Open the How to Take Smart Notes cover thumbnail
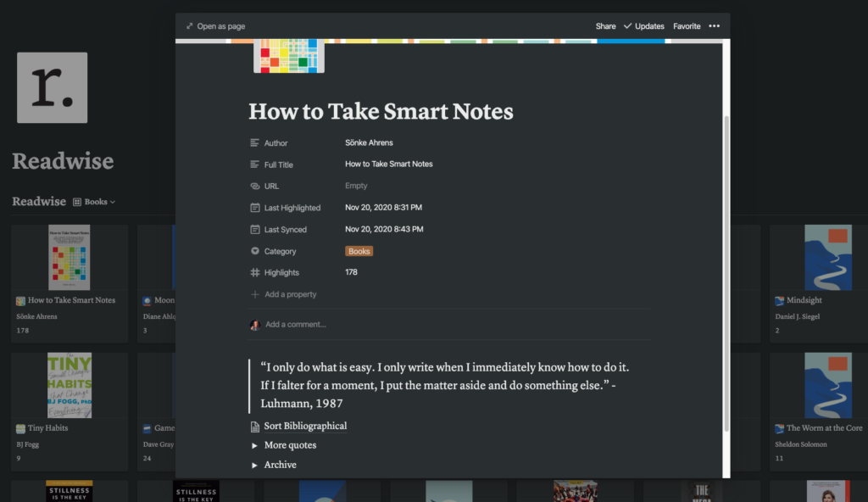 pos(70,258)
